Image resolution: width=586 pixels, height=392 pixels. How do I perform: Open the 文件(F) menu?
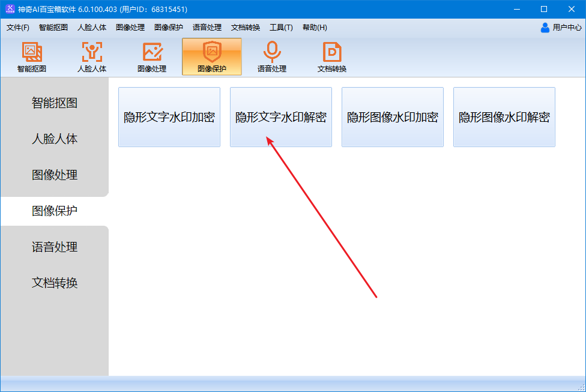tap(18, 28)
